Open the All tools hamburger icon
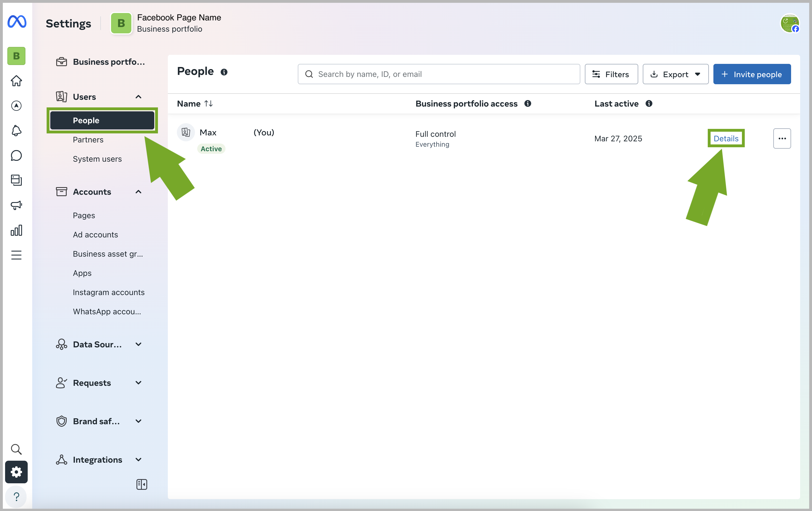The width and height of the screenshot is (812, 511). coord(16,255)
